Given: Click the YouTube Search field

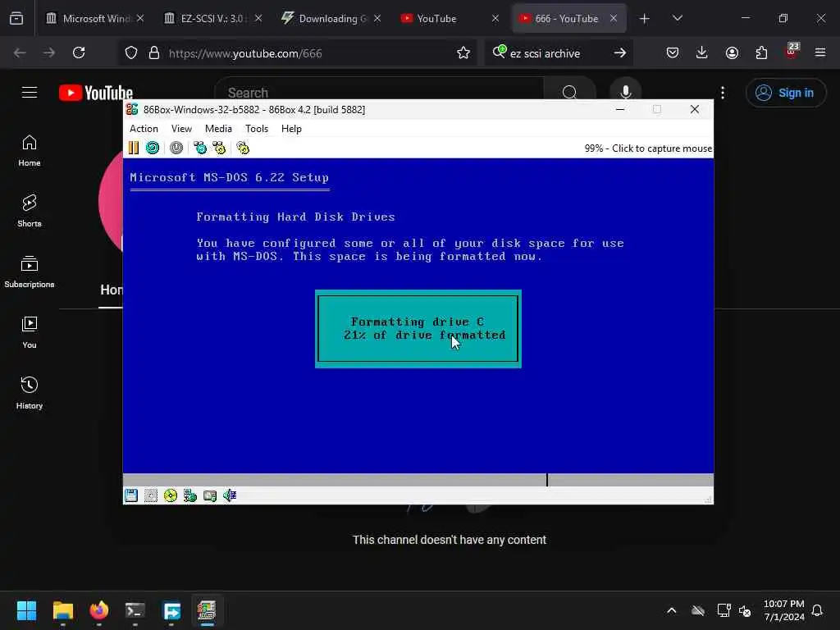Looking at the screenshot, I should tap(379, 93).
